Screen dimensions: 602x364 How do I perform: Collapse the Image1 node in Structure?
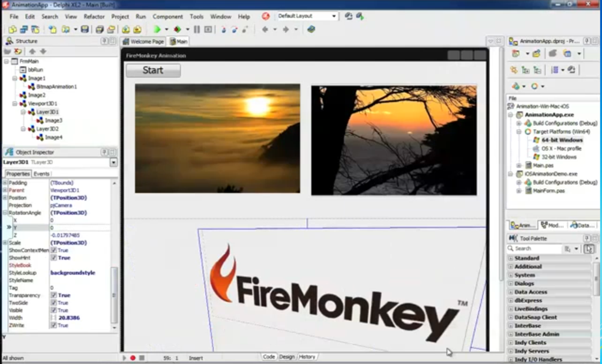(x=15, y=78)
